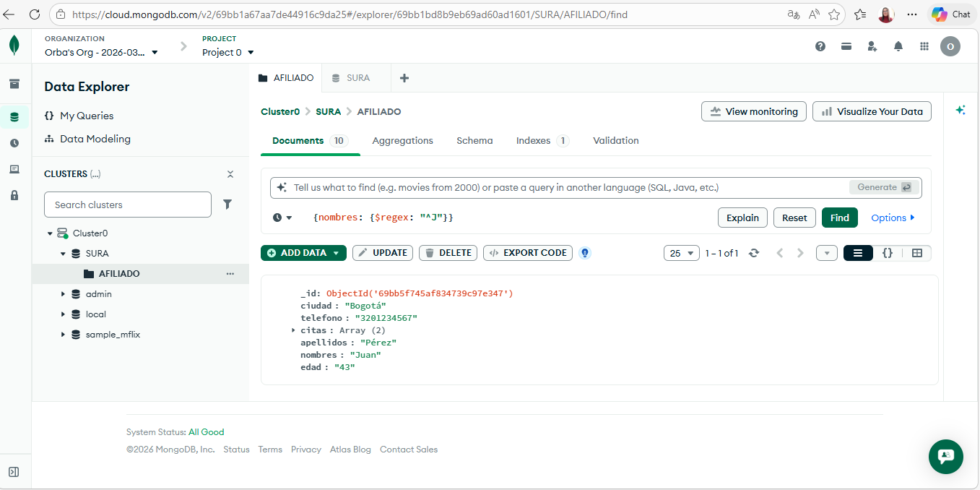Refresh the document results list
The height and width of the screenshot is (490, 980).
click(754, 253)
